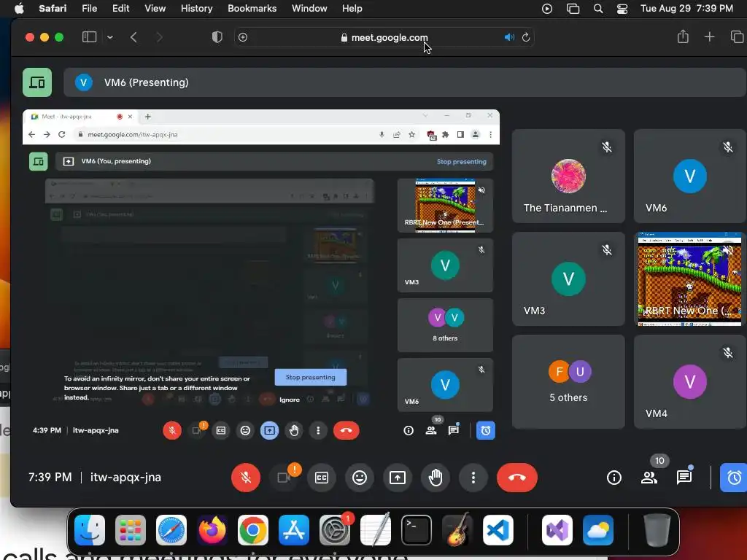Leave call with the large red hang-up button

pos(517,477)
